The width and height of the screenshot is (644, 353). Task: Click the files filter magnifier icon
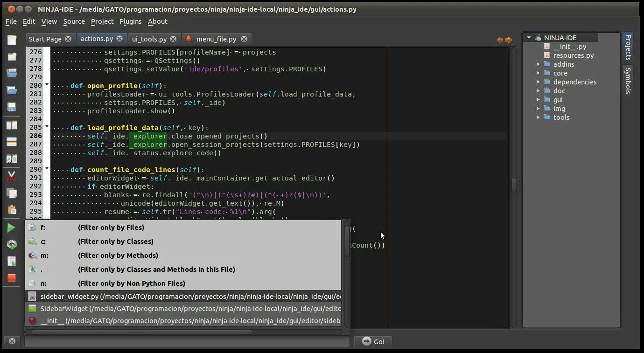[x=32, y=228]
